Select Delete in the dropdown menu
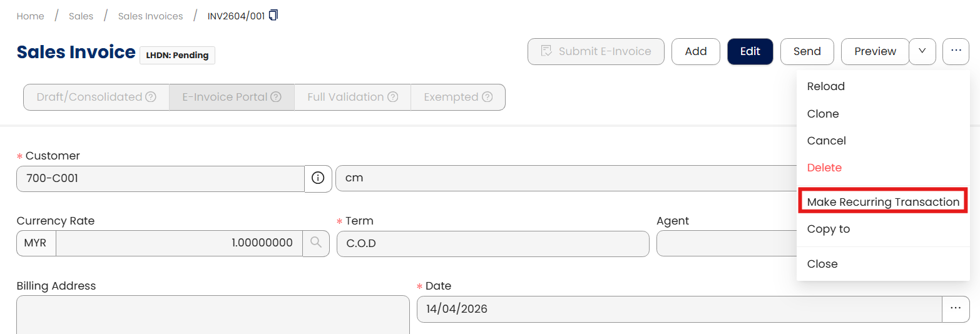This screenshot has width=980, height=334. click(x=824, y=168)
